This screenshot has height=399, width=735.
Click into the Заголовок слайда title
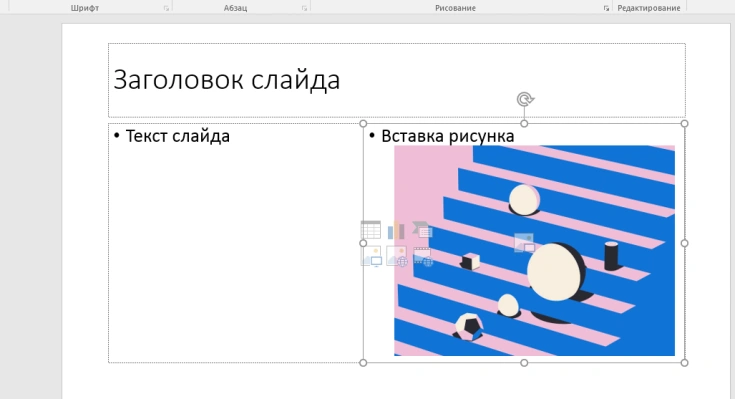tap(227, 79)
